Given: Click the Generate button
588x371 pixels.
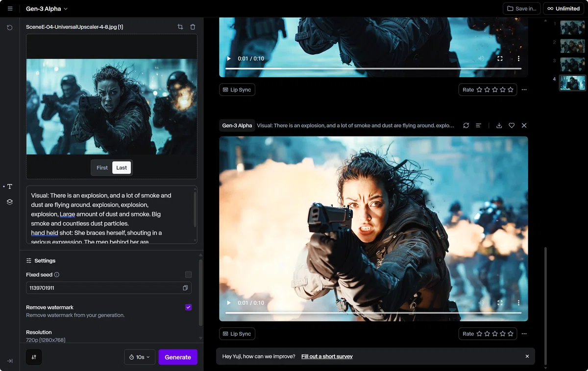Looking at the screenshot, I should click(x=178, y=357).
